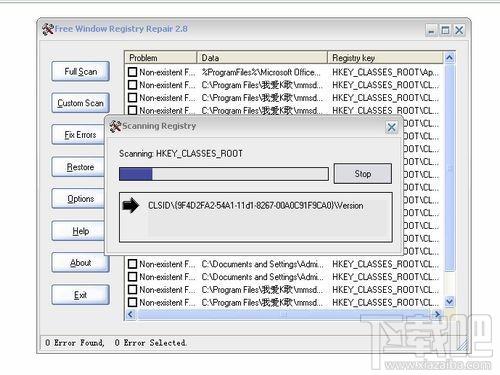Viewport: 500px width, 375px height.
Task: Open the Help button
Action: click(79, 231)
